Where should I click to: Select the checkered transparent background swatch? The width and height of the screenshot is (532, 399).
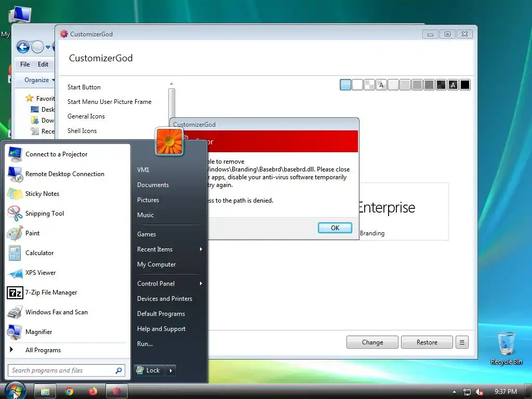click(369, 85)
